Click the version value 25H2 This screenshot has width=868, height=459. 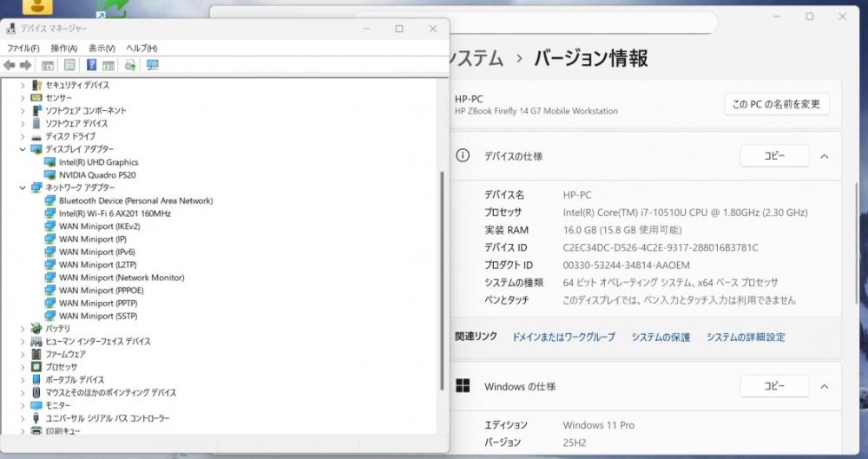(x=575, y=443)
